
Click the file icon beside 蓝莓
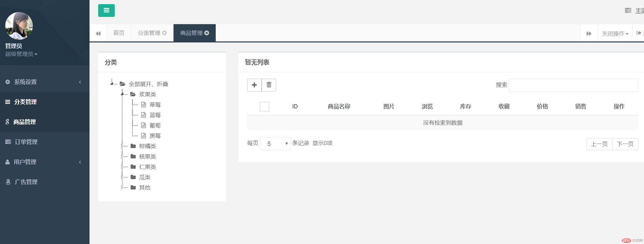tap(143, 115)
